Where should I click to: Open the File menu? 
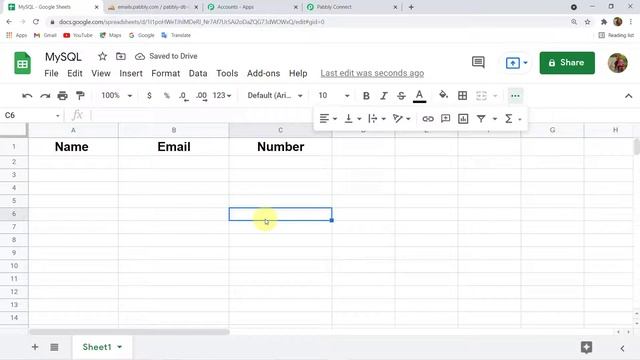(x=51, y=73)
